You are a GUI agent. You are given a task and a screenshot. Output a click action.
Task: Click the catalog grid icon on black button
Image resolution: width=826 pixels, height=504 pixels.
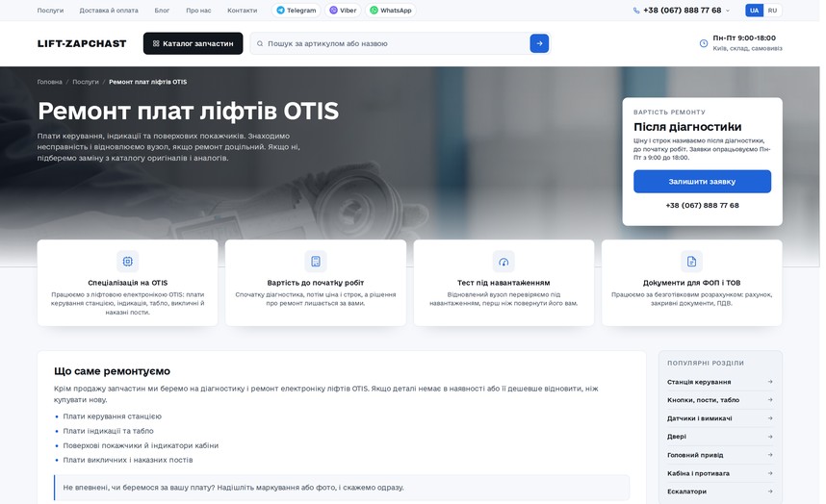(x=156, y=43)
